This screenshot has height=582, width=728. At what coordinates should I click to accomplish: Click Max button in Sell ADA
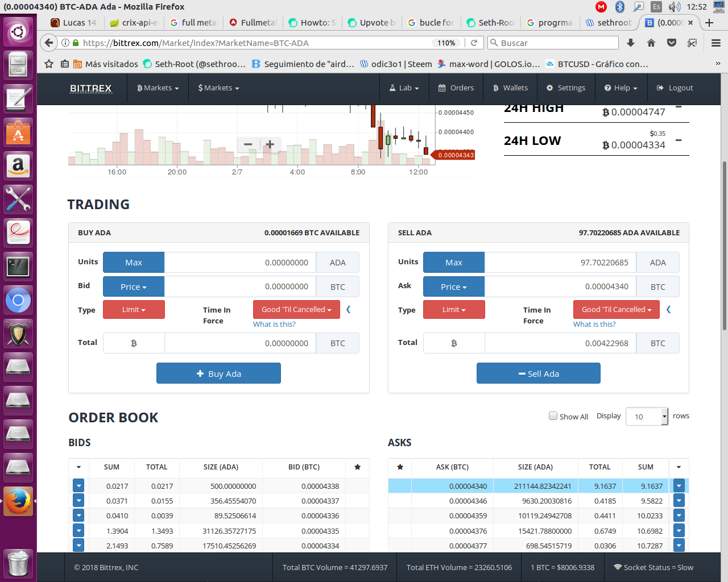pos(454,263)
